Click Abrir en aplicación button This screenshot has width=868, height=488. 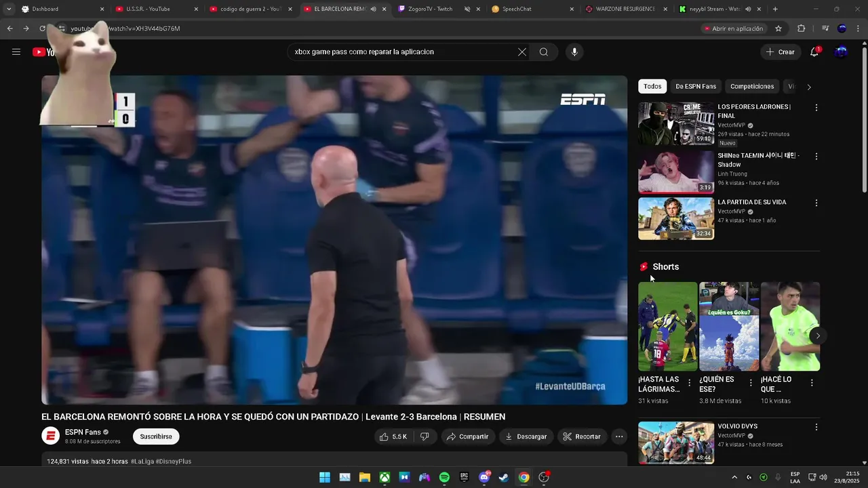coord(733,28)
